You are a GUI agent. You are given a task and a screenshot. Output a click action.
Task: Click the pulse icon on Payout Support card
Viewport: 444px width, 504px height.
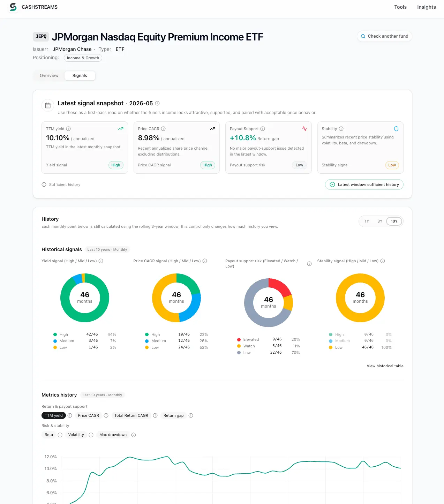click(x=304, y=129)
